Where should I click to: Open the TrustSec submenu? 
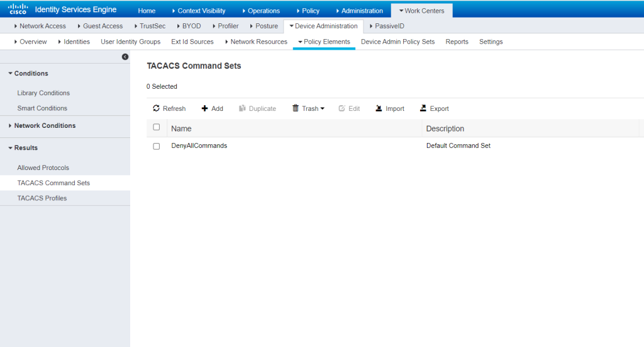(x=150, y=26)
